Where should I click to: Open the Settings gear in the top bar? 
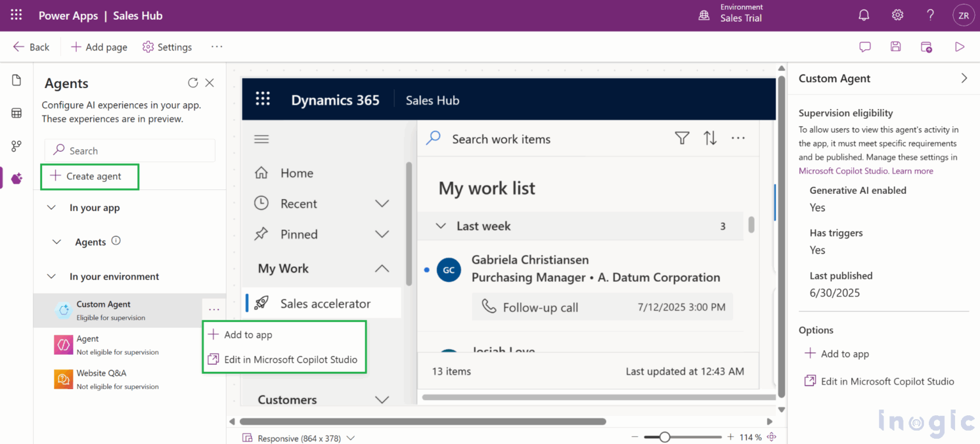897,14
